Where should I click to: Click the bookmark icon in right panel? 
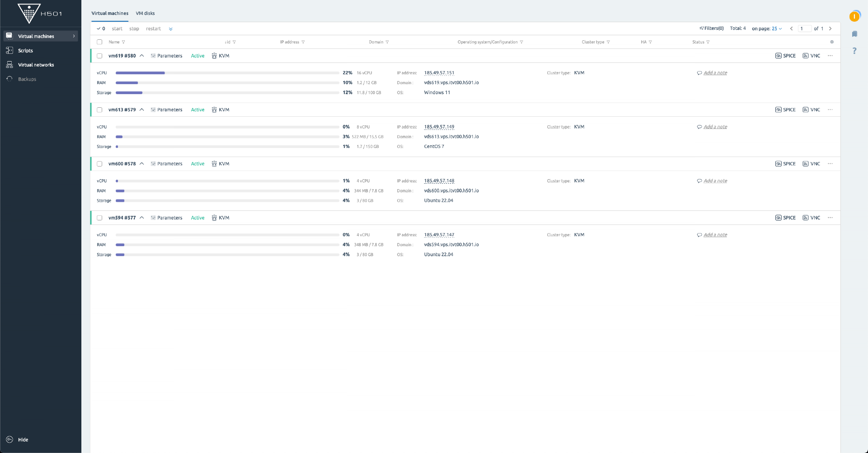[x=854, y=34]
